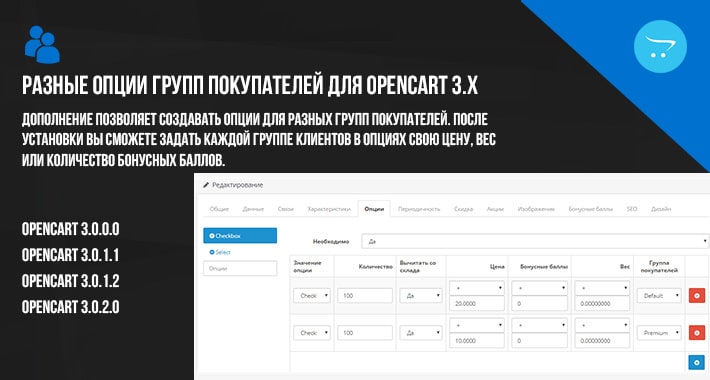
Task: Click the Вес column header
Action: [625, 267]
